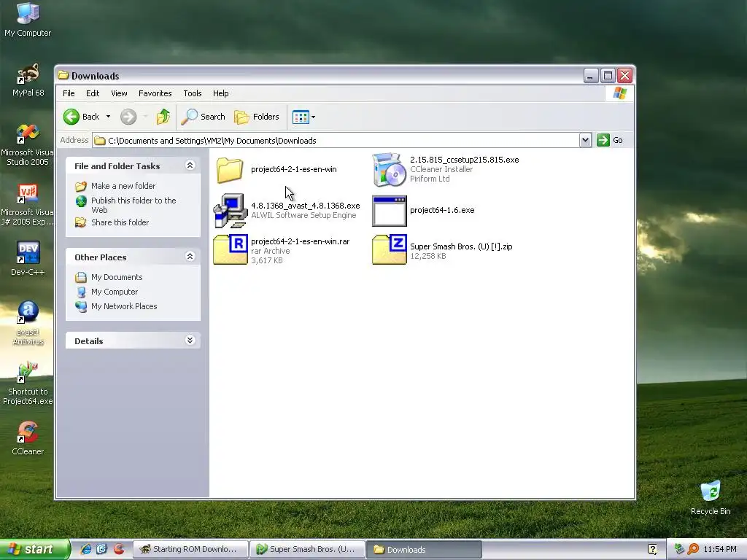Select Microsoft Visual Studio 2005 desktop shortcut
The height and width of the screenshot is (560, 747).
(27, 144)
